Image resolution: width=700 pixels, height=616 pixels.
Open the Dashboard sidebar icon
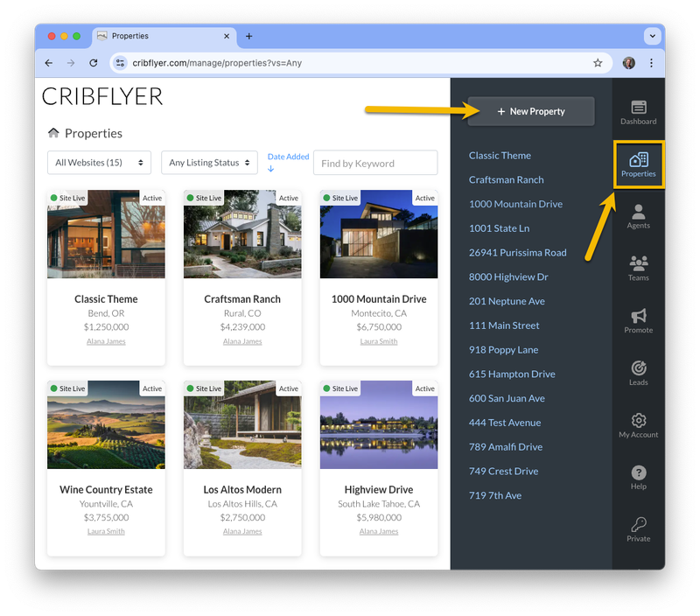638,112
